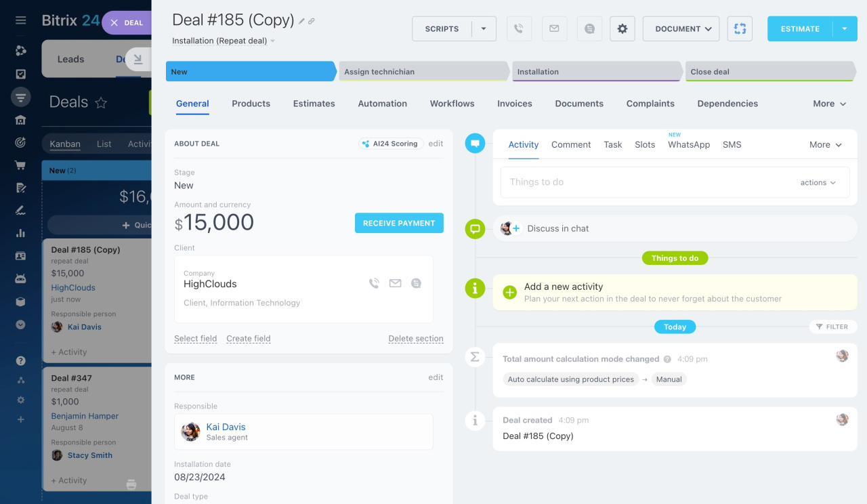The height and width of the screenshot is (504, 867).
Task: Click the email envelope icon in header
Action: [x=554, y=29]
